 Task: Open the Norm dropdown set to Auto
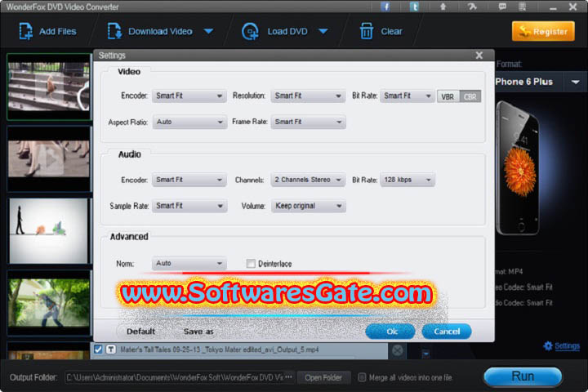point(189,263)
